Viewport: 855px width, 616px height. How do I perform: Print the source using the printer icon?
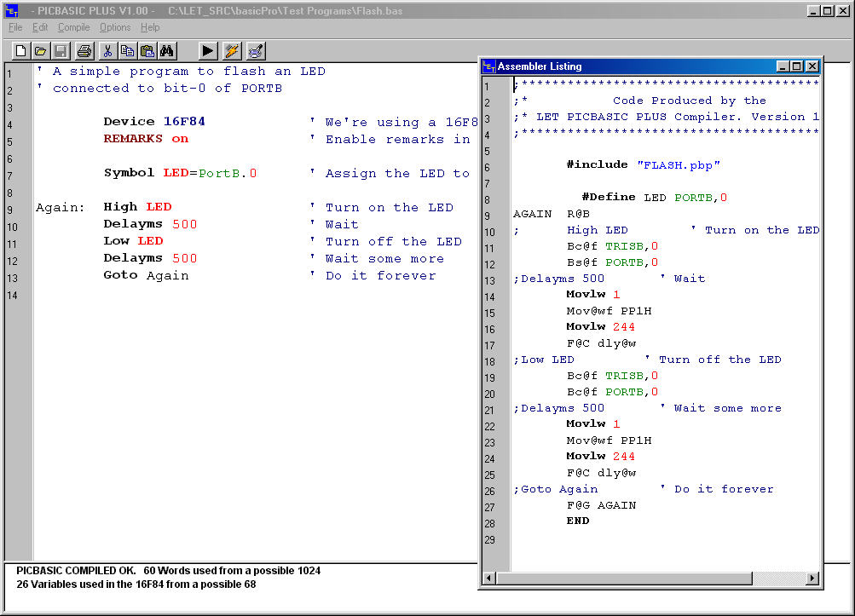click(x=84, y=51)
